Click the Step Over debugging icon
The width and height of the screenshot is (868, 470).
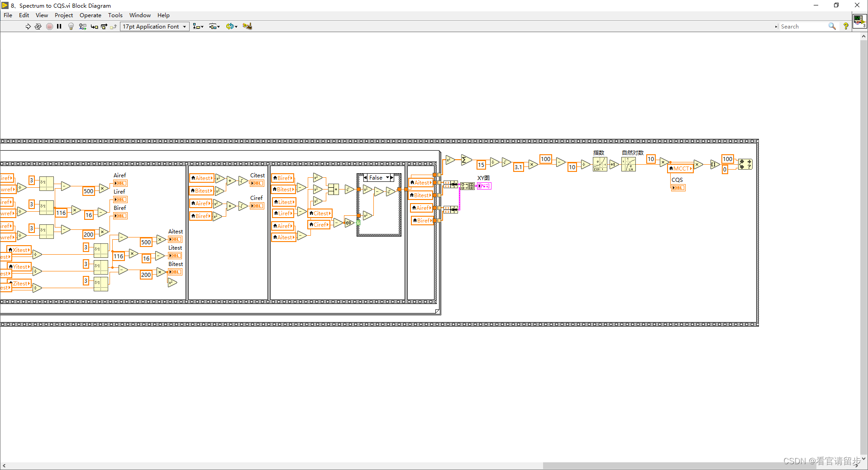point(103,26)
